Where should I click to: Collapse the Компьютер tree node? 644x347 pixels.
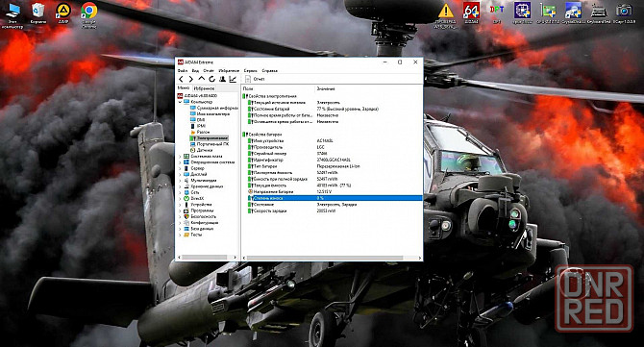tap(180, 102)
